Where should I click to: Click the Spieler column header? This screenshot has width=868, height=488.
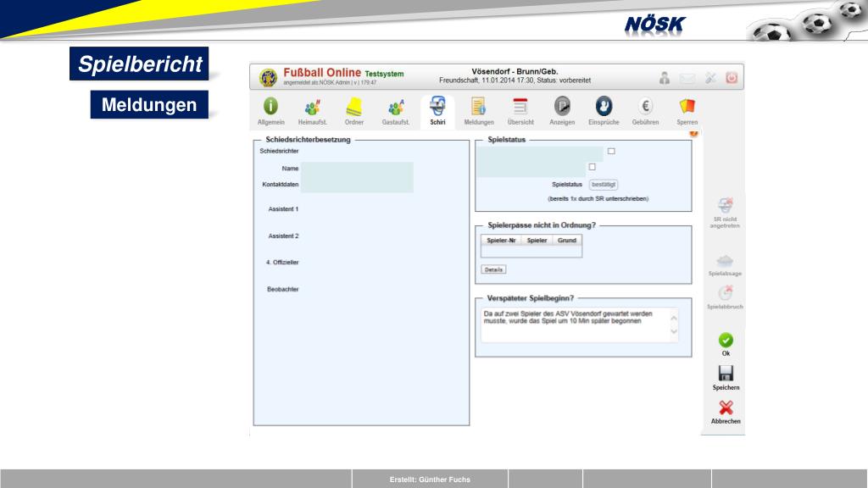[537, 240]
